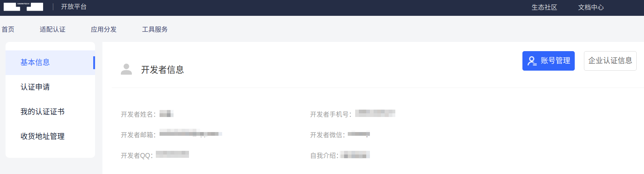Click the 开发者信息 heading
The width and height of the screenshot is (644, 174).
162,70
